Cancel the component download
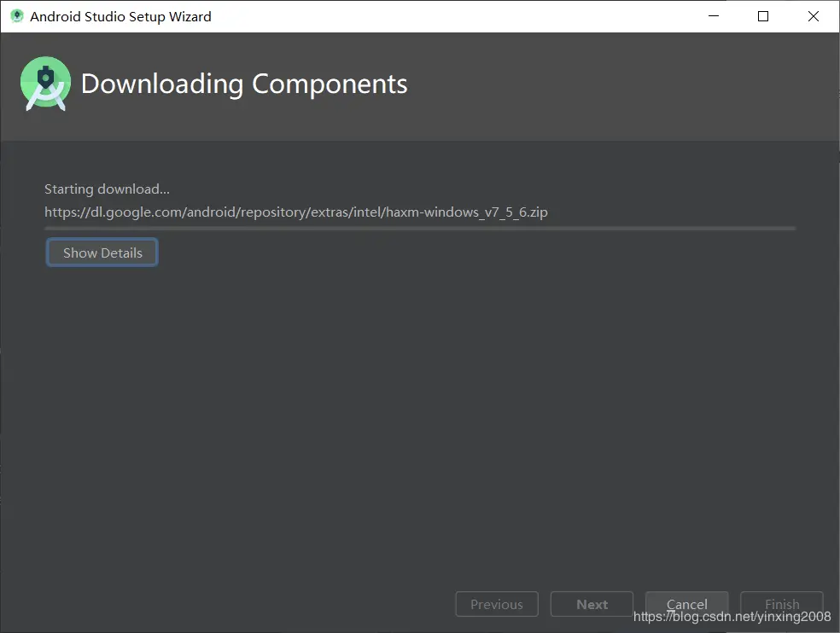The width and height of the screenshot is (840, 633). (687, 604)
